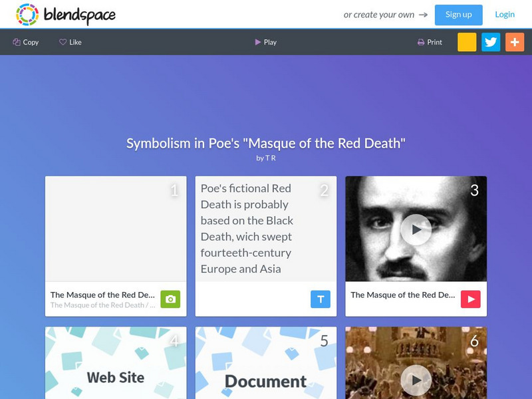
Task: Copy this lesson using Copy button
Action: pos(26,42)
